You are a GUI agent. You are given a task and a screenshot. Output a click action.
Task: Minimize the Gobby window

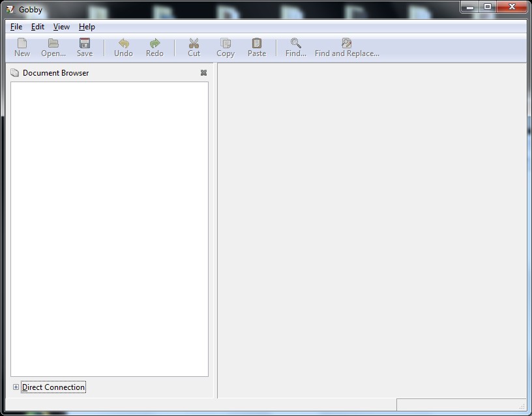pos(470,7)
